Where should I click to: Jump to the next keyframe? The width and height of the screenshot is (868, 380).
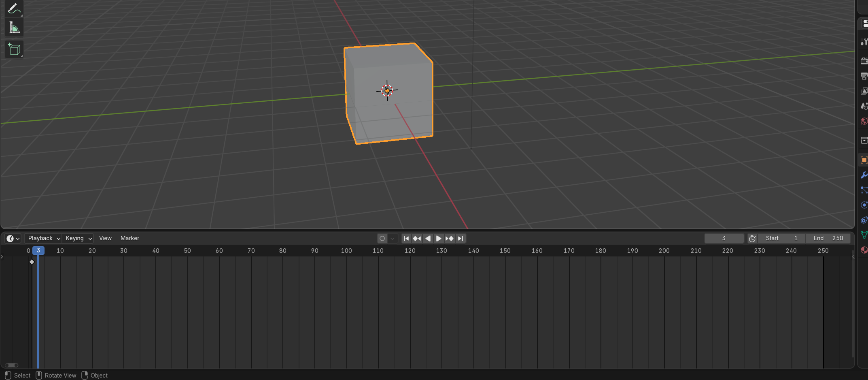pyautogui.click(x=450, y=238)
